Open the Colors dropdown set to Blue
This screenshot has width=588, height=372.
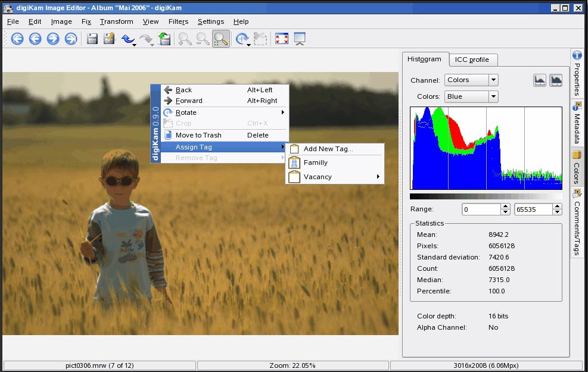click(x=471, y=96)
